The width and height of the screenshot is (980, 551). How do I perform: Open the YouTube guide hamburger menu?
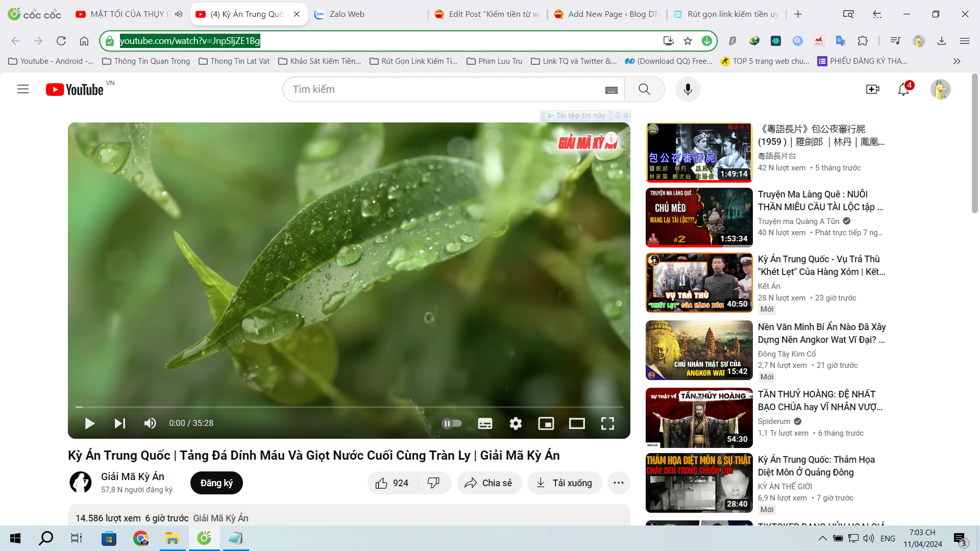pos(23,89)
